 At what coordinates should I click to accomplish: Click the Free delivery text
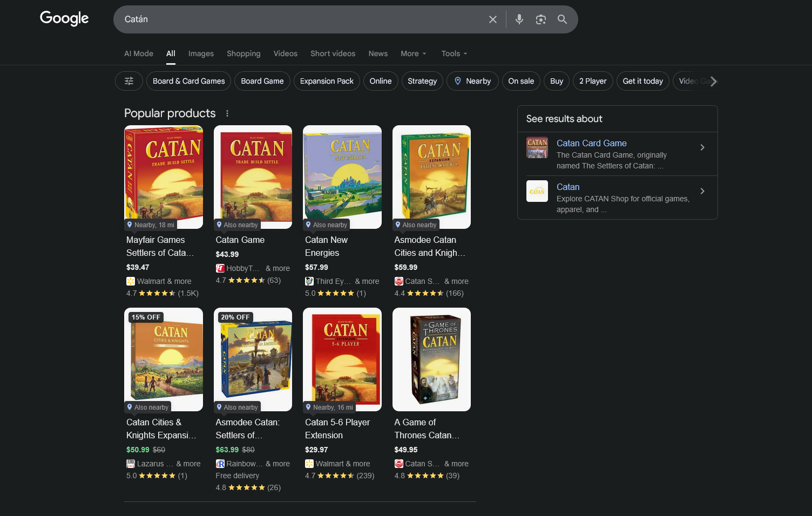pyautogui.click(x=238, y=476)
